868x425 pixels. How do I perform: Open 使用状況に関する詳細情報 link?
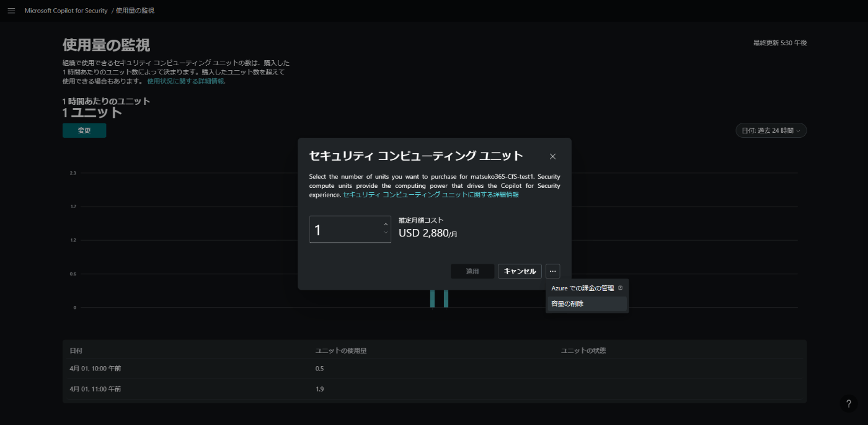coord(185,81)
